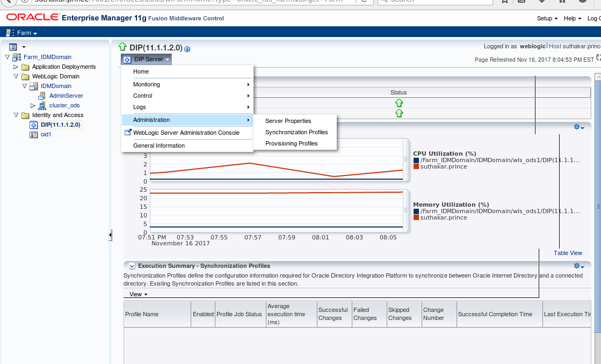Select Monitoring in the DIP Server menu
The width and height of the screenshot is (601, 364).
146,84
